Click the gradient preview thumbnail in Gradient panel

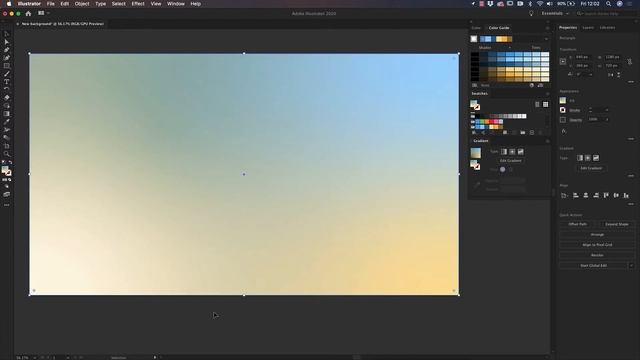pos(476,153)
